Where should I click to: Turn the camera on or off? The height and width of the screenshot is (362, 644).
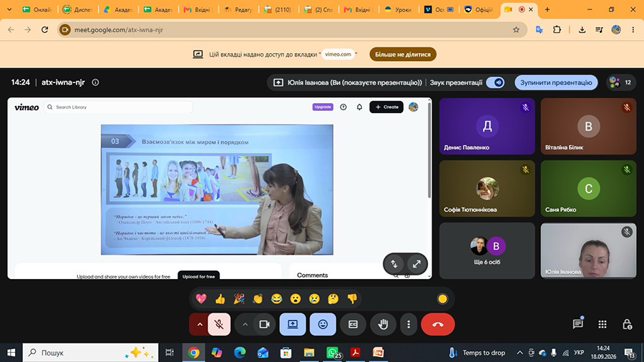coord(265,324)
